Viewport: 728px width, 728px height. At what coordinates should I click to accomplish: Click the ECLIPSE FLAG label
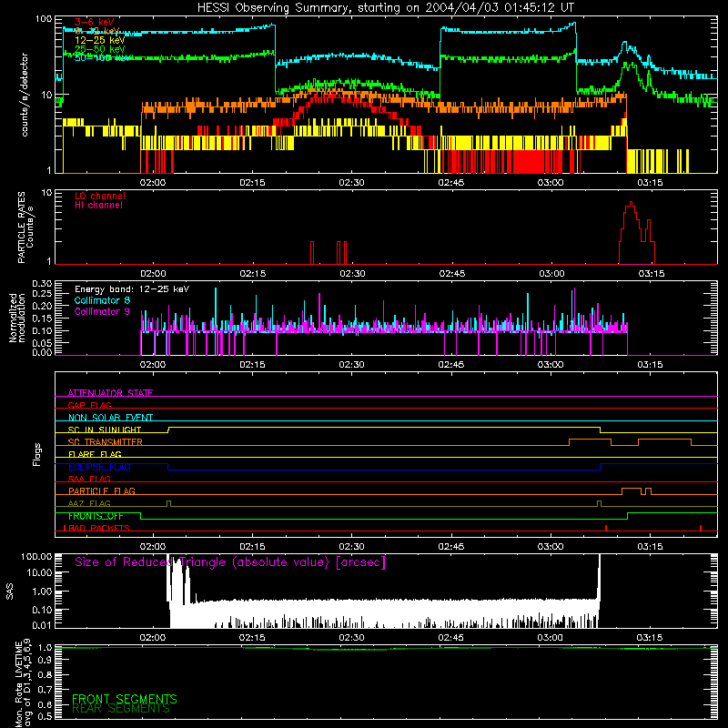click(x=99, y=467)
